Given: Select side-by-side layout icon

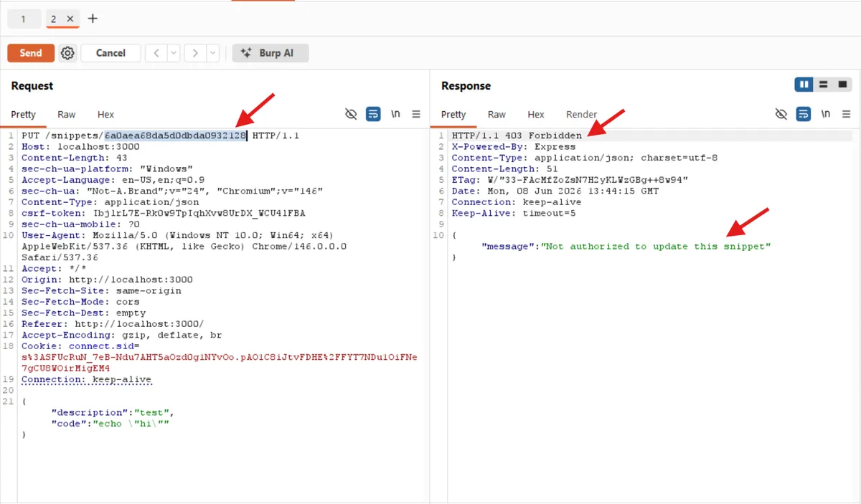Looking at the screenshot, I should (x=804, y=85).
